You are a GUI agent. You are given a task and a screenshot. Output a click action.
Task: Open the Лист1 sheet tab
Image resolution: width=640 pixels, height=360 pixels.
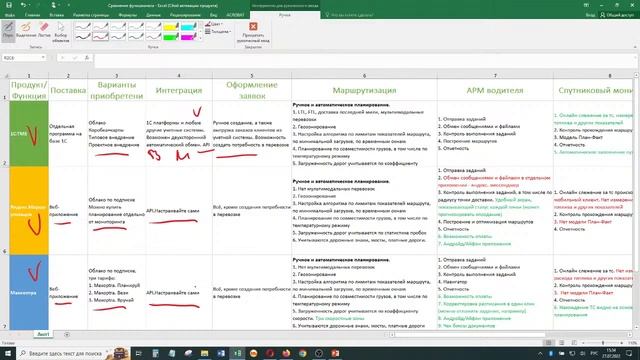coord(43,334)
